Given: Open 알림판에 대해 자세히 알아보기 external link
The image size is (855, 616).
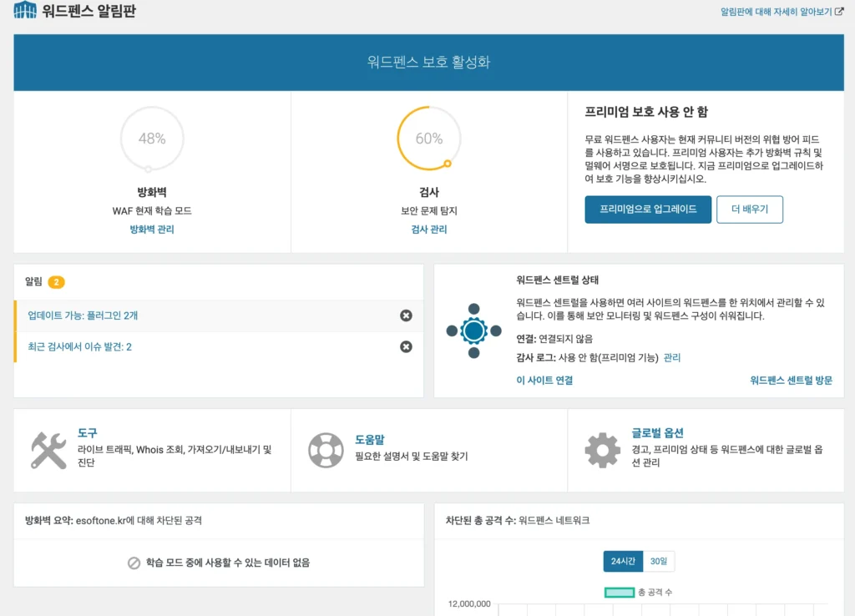Looking at the screenshot, I should coord(782,12).
